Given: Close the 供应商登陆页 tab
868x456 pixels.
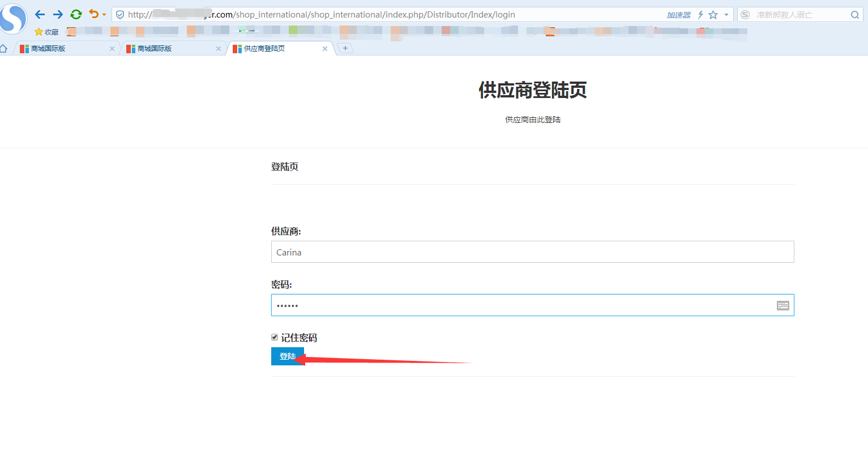Looking at the screenshot, I should pos(324,49).
